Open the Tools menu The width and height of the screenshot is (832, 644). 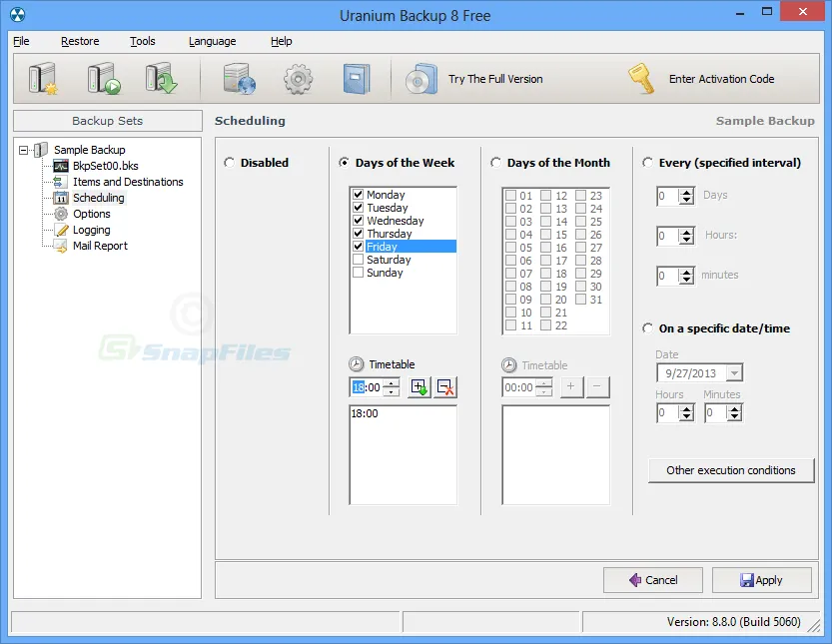click(x=143, y=41)
